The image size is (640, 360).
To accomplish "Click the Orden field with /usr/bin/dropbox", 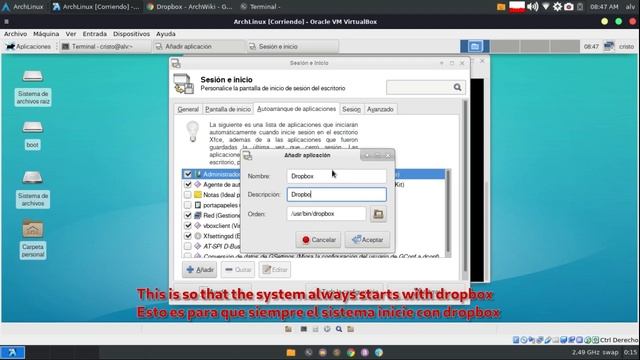I will point(327,213).
